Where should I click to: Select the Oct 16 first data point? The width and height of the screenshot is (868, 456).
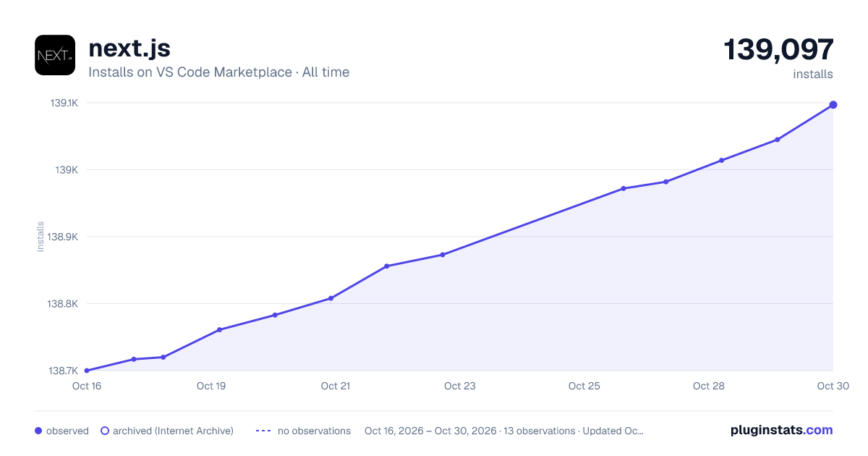pos(87,371)
